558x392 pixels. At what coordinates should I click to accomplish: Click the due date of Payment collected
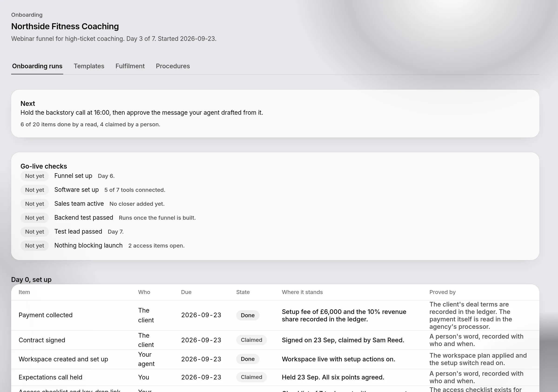click(201, 315)
